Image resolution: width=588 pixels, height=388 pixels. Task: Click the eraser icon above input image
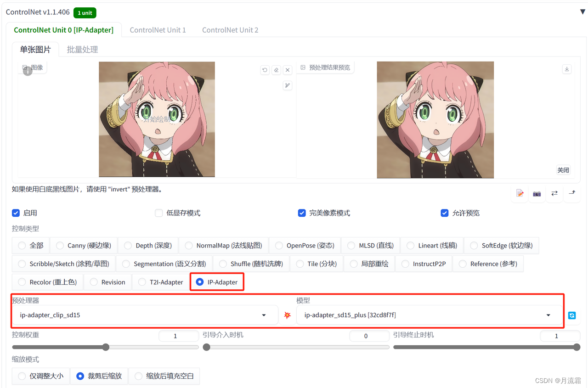point(276,70)
